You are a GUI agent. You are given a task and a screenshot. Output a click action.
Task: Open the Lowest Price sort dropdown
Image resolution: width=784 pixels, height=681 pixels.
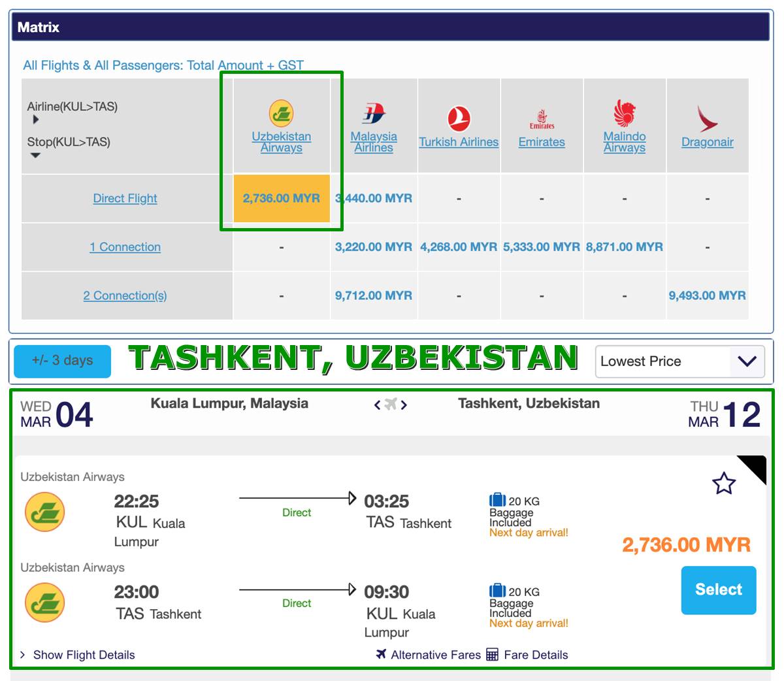tap(680, 361)
